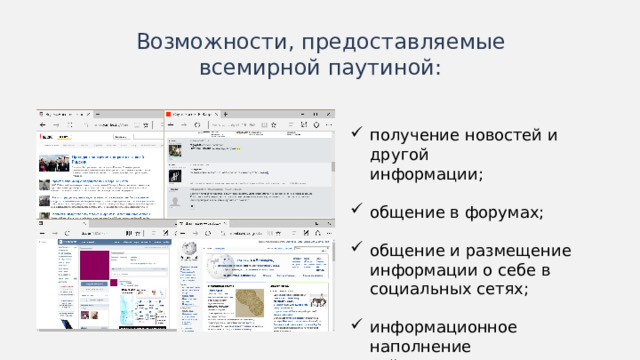Share the Wikipedia page

pos(318,233)
